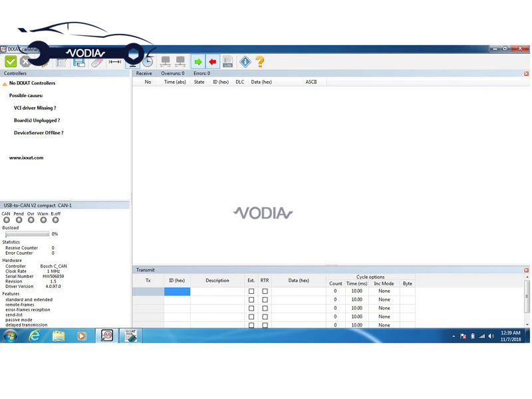Image resolution: width=532 pixels, height=399 pixels.
Task: Close the Receive panel
Action: click(526, 73)
